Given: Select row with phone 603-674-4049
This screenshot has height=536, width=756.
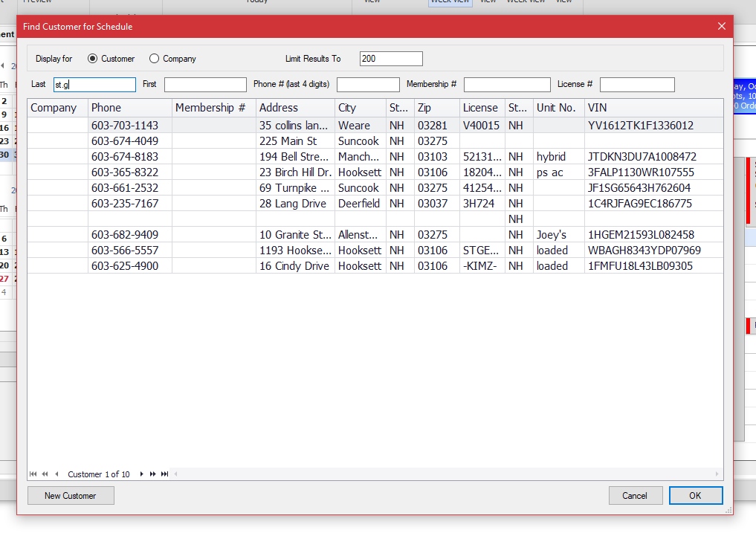Looking at the screenshot, I should [x=375, y=141].
